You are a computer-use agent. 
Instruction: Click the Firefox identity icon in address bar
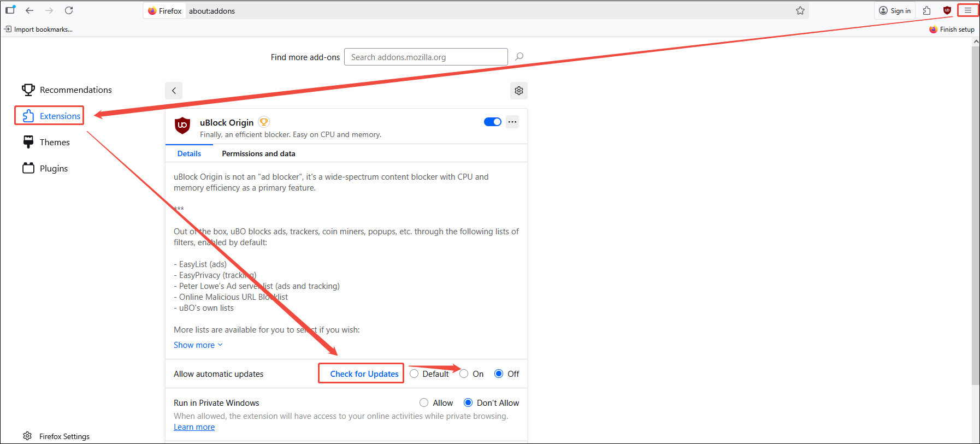(165, 11)
